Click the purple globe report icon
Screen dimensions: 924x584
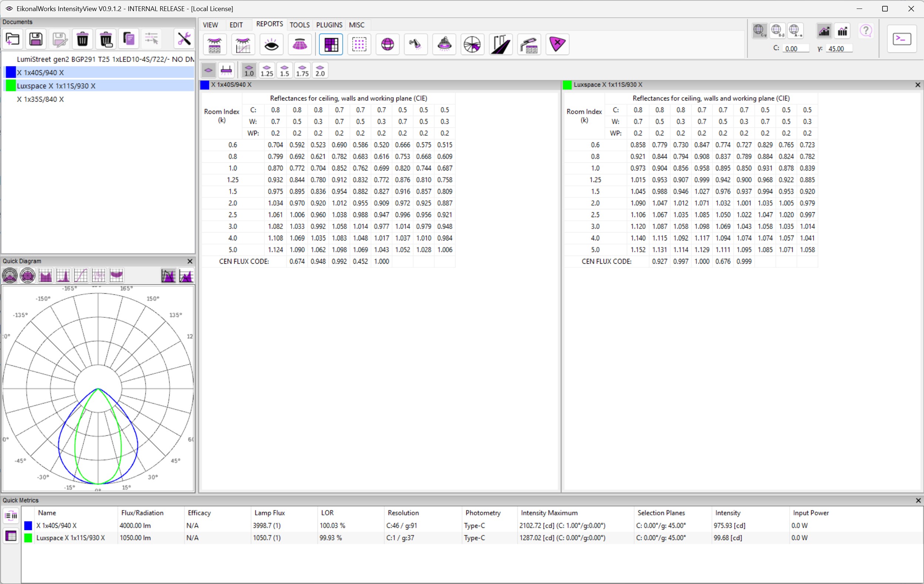[x=388, y=44]
